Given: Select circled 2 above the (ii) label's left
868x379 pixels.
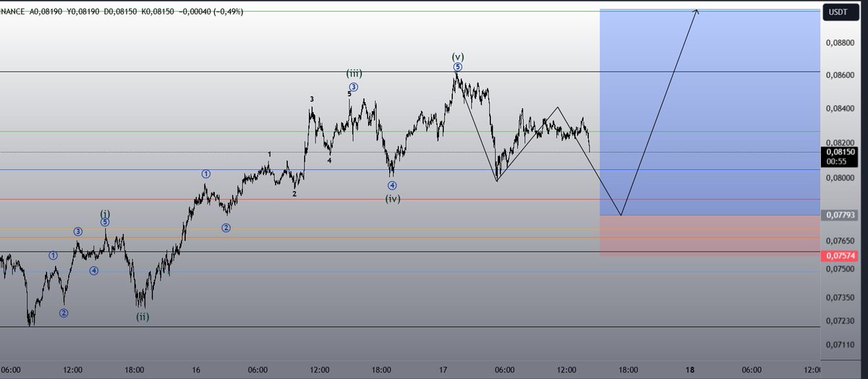Looking at the screenshot, I should click(64, 313).
